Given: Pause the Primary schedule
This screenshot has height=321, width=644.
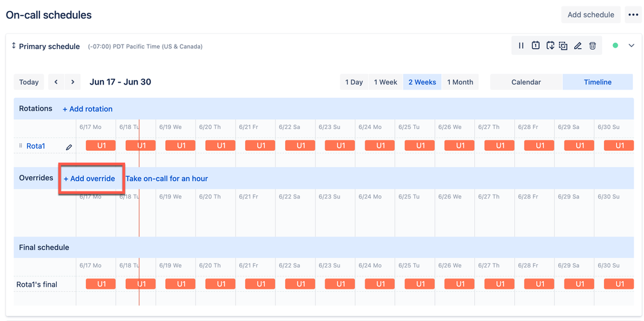Looking at the screenshot, I should pyautogui.click(x=521, y=46).
